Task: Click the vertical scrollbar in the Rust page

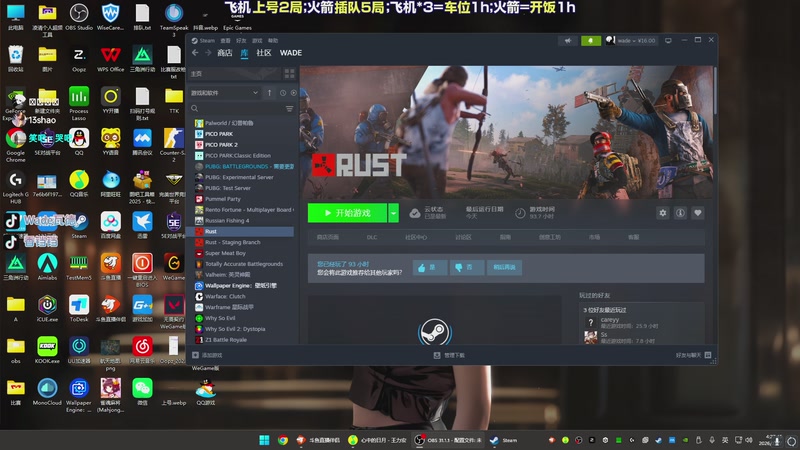Action: [715, 92]
